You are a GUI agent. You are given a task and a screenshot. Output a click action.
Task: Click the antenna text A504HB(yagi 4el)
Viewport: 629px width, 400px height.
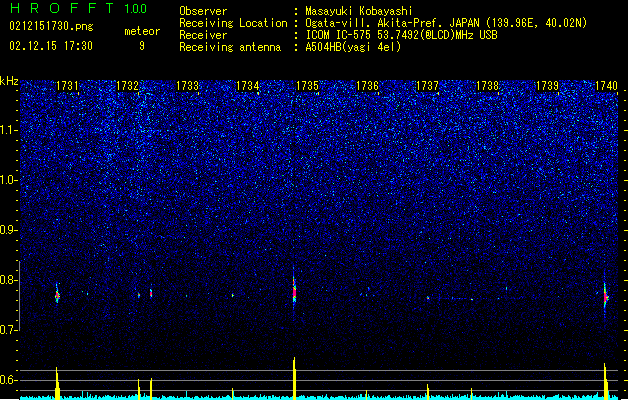pyautogui.click(x=353, y=47)
